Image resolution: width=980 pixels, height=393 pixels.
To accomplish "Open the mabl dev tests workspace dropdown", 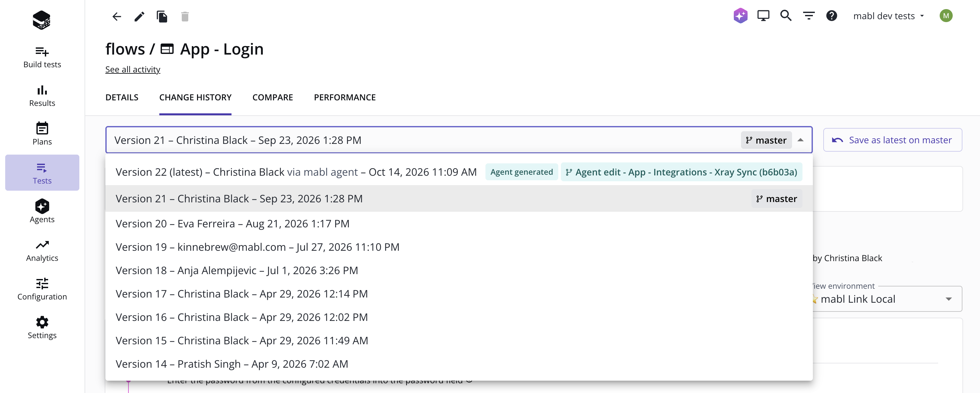I will pos(889,16).
